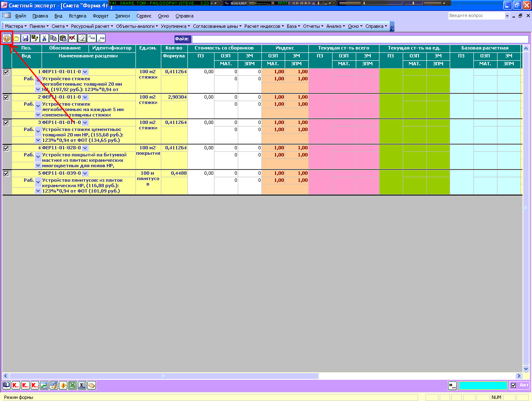Cut with the scissors toolbar icon
Screen dimensions: 532x401
(44, 38)
